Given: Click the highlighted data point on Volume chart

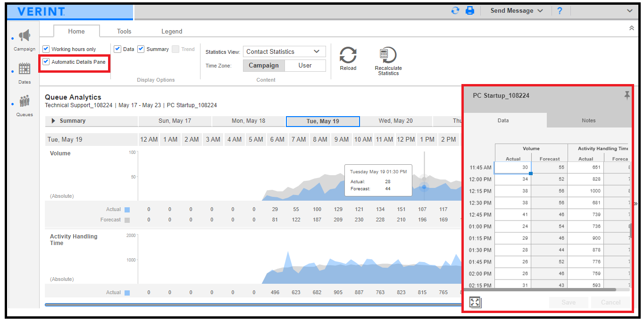Looking at the screenshot, I should 424,187.
